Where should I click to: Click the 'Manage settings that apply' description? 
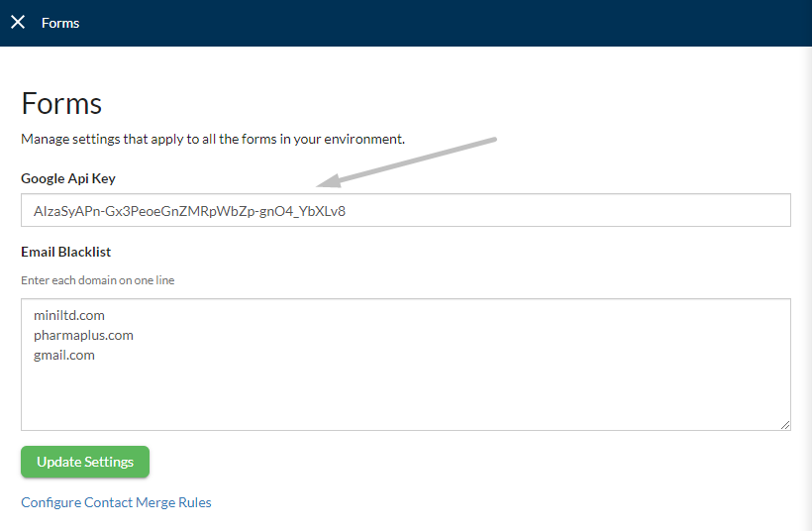213,140
